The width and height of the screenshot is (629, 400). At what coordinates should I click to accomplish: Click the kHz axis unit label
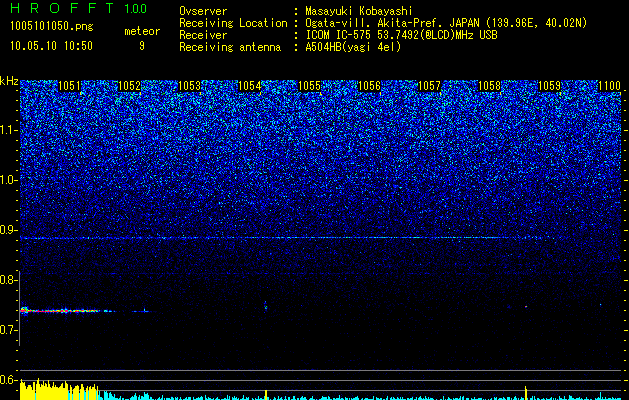pos(9,81)
